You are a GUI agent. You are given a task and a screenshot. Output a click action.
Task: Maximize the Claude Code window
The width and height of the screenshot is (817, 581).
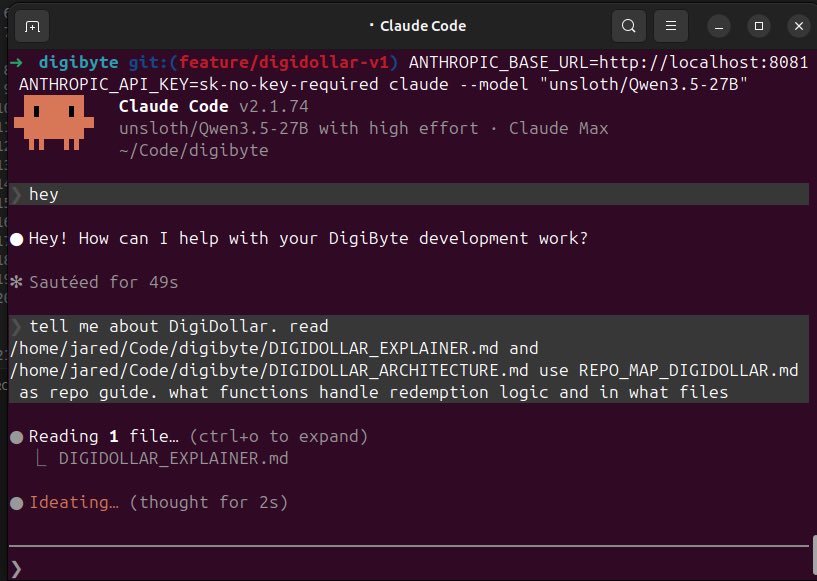coord(759,26)
